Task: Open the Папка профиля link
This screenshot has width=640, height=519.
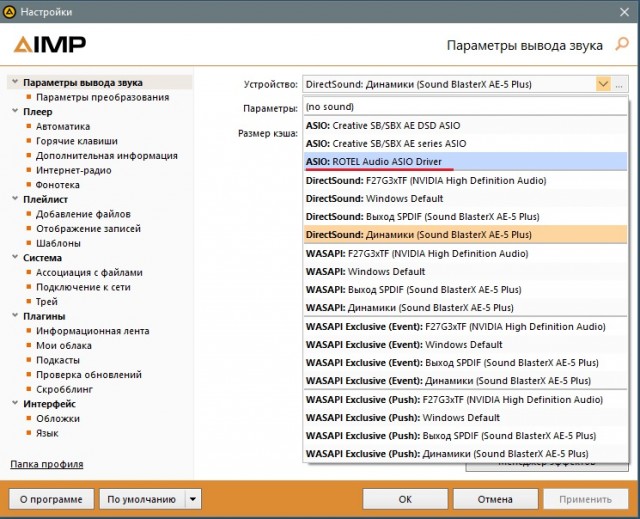Action: [x=47, y=464]
